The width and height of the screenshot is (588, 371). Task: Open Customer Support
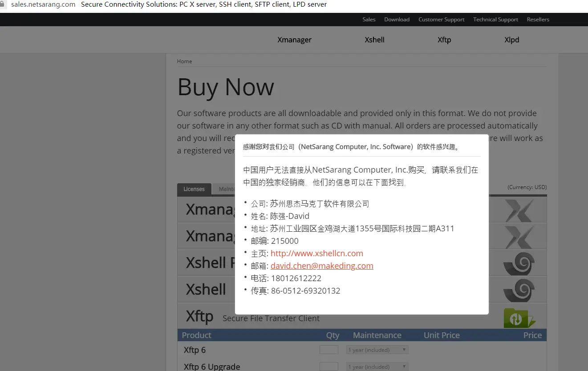click(x=442, y=20)
